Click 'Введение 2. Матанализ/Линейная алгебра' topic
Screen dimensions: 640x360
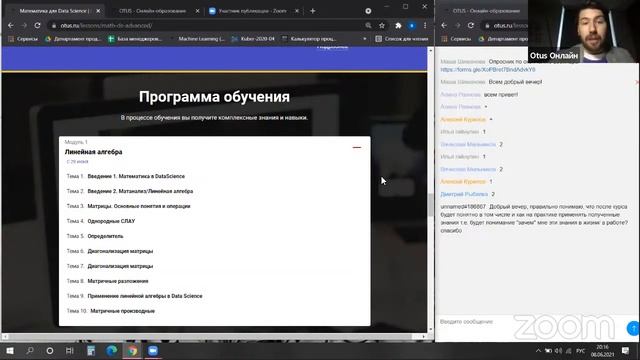coord(140,191)
